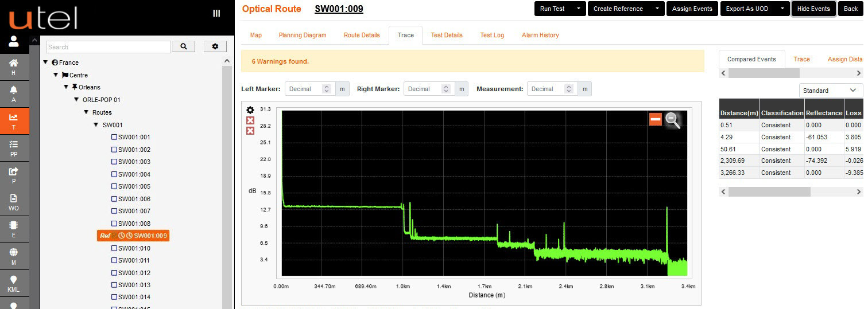Click the chart settings gear icon
Image resolution: width=868 pixels, height=309 pixels.
point(250,110)
